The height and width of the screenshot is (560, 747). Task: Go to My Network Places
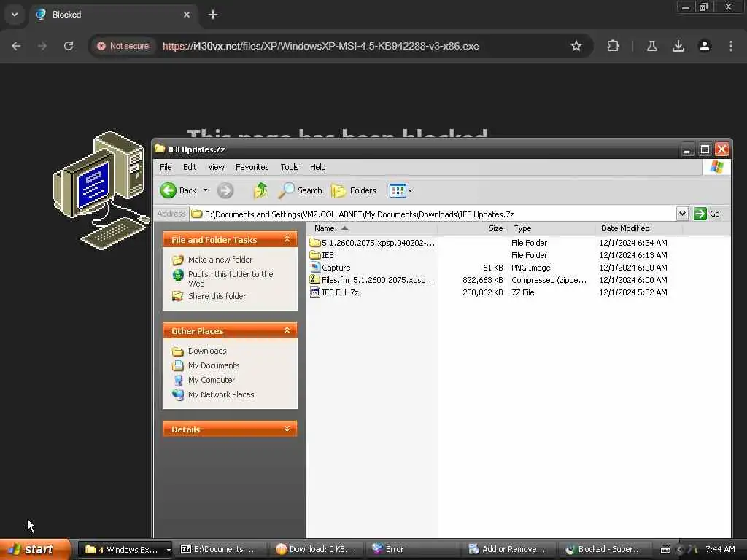pyautogui.click(x=221, y=394)
